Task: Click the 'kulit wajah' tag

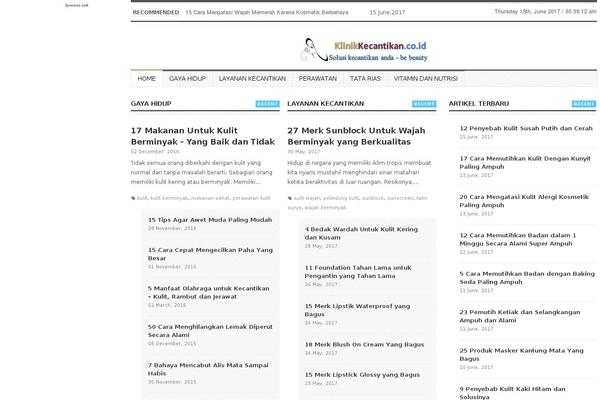Action: coord(307,198)
